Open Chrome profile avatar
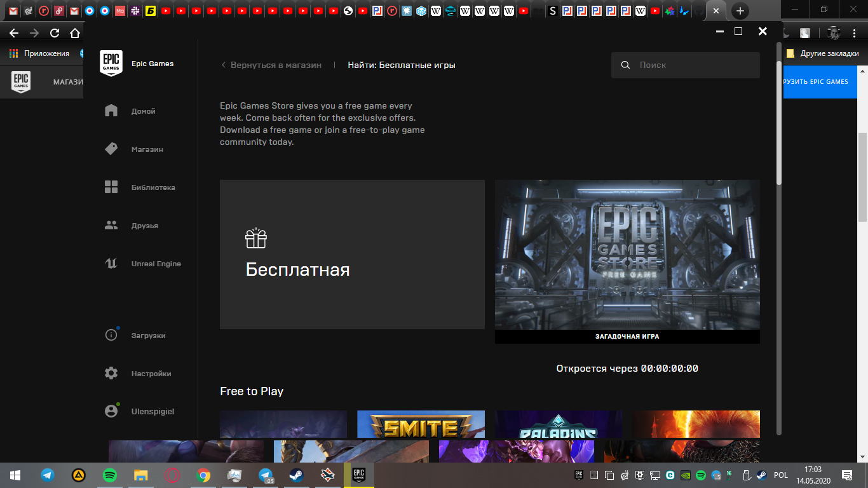 834,33
